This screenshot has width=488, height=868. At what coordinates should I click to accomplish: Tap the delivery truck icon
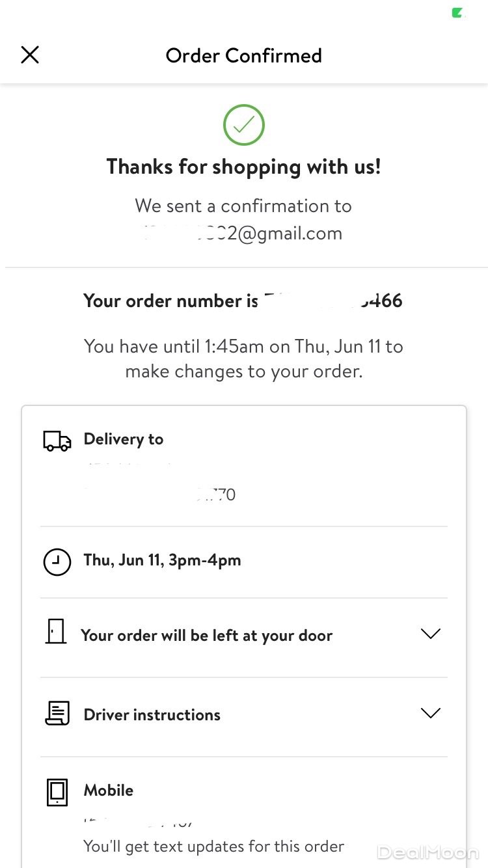click(57, 441)
